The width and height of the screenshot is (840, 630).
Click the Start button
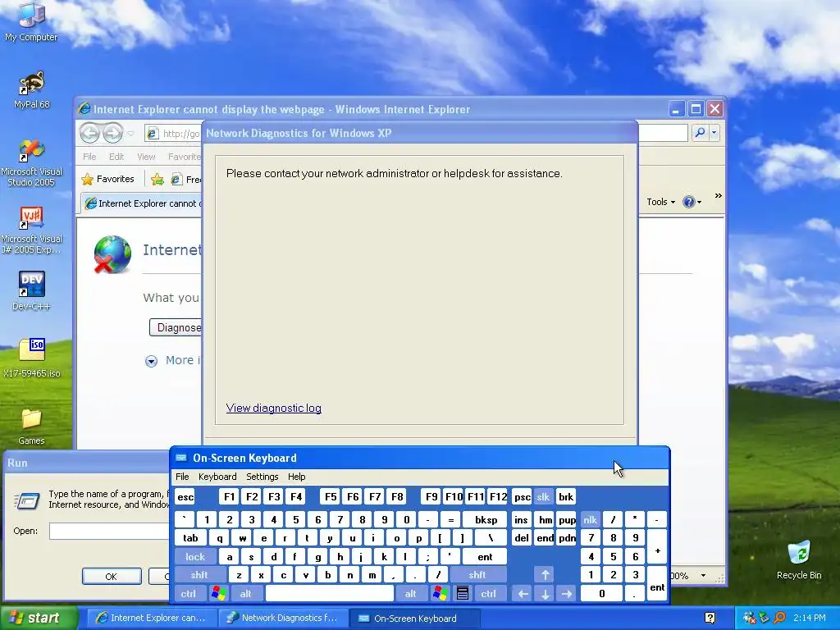(38, 618)
